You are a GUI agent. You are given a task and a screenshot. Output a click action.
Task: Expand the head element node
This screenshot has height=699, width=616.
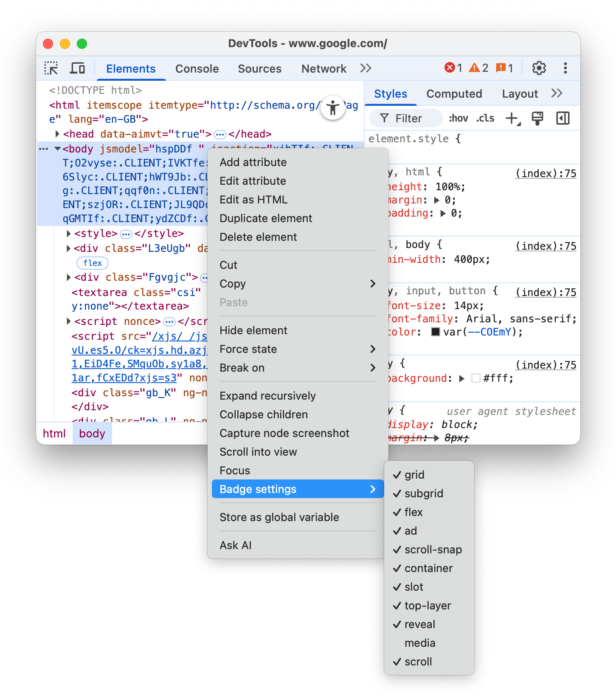57,134
